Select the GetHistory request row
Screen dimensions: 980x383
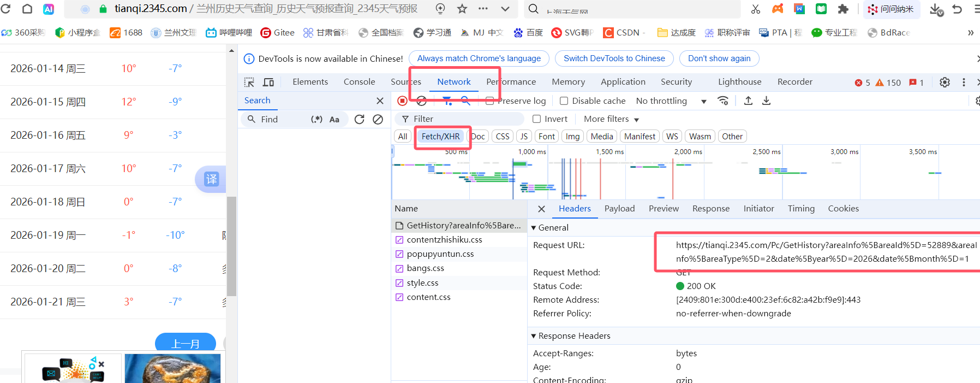pyautogui.click(x=459, y=226)
